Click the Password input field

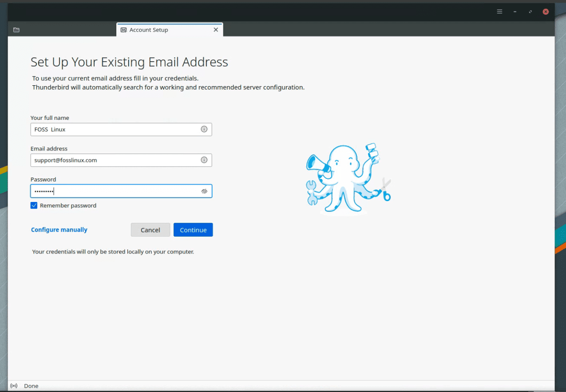pyautogui.click(x=121, y=191)
